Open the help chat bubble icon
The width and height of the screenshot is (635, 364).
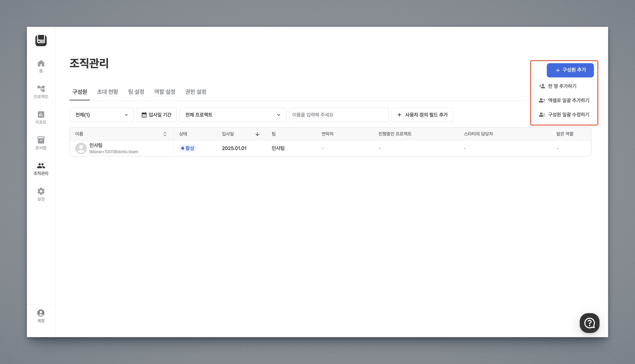[x=589, y=323]
